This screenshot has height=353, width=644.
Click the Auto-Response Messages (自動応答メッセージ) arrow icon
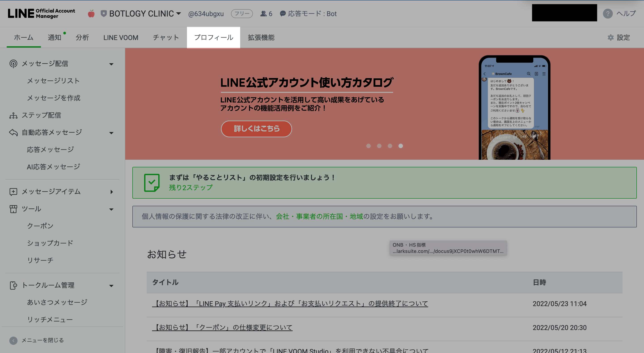(x=13, y=132)
